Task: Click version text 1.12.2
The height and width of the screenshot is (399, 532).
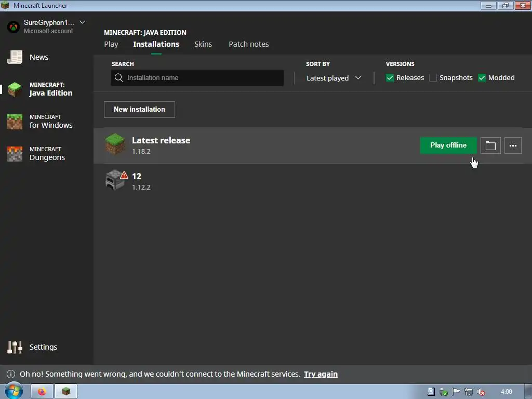Action: (141, 187)
